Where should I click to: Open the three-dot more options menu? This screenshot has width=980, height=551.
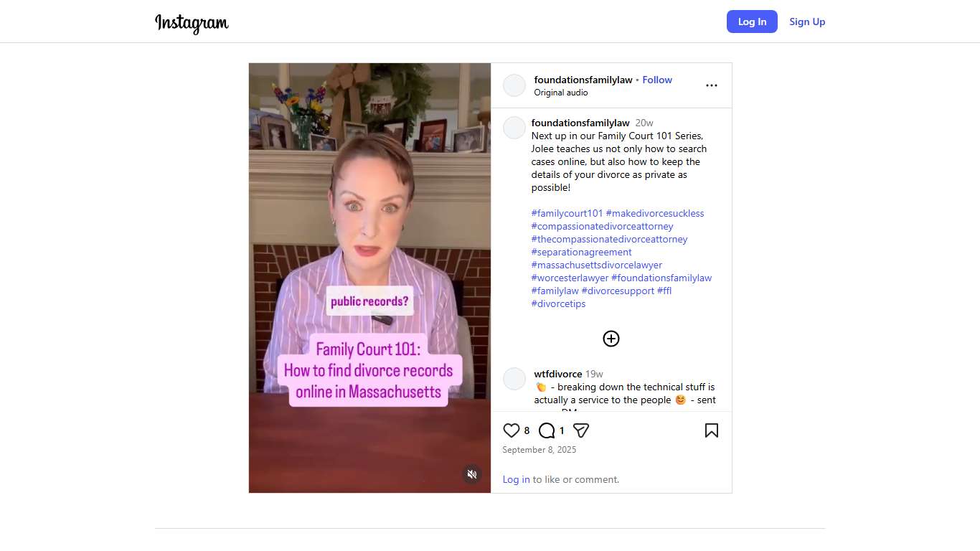click(711, 85)
